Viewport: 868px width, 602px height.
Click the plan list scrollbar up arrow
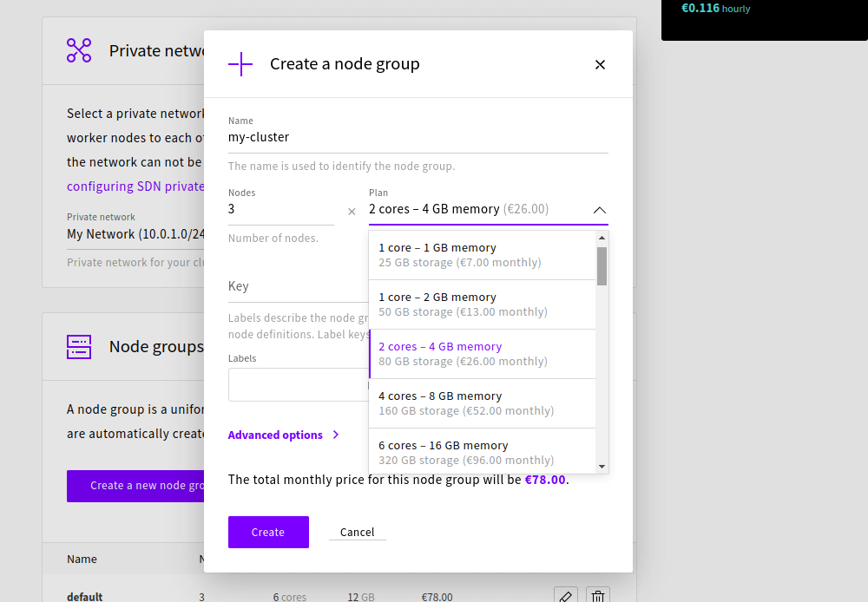(602, 238)
